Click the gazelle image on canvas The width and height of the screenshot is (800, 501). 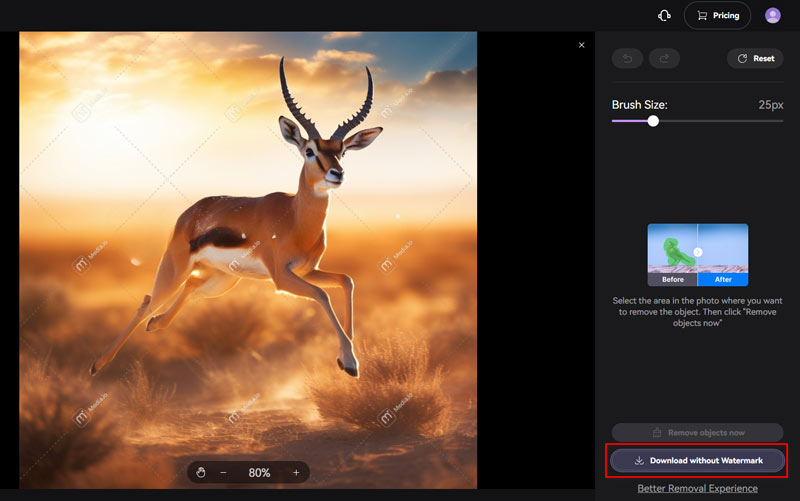coord(248,260)
